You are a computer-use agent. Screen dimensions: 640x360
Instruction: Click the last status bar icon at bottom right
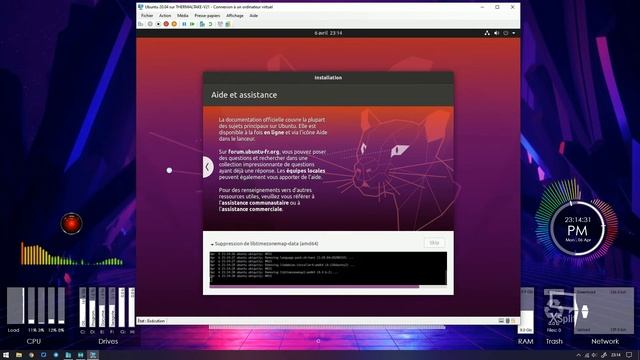click(x=514, y=321)
